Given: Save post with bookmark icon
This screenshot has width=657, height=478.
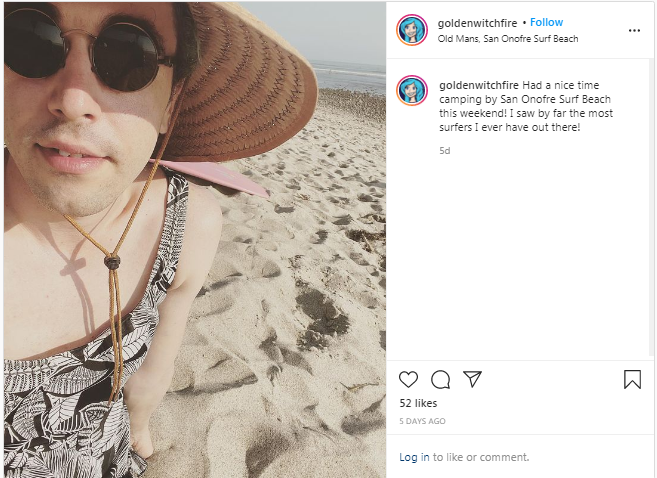Looking at the screenshot, I should [x=632, y=379].
